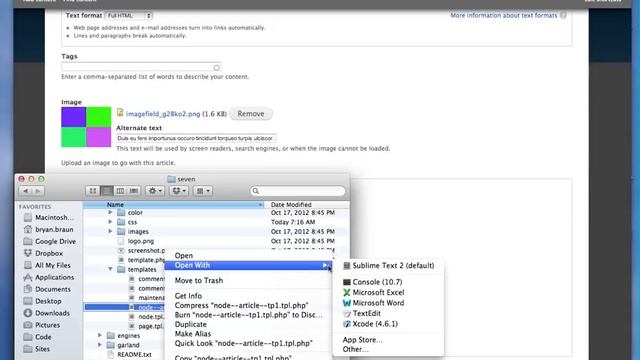Expand the garland folder
The width and height of the screenshot is (640, 360).
tap(100, 345)
